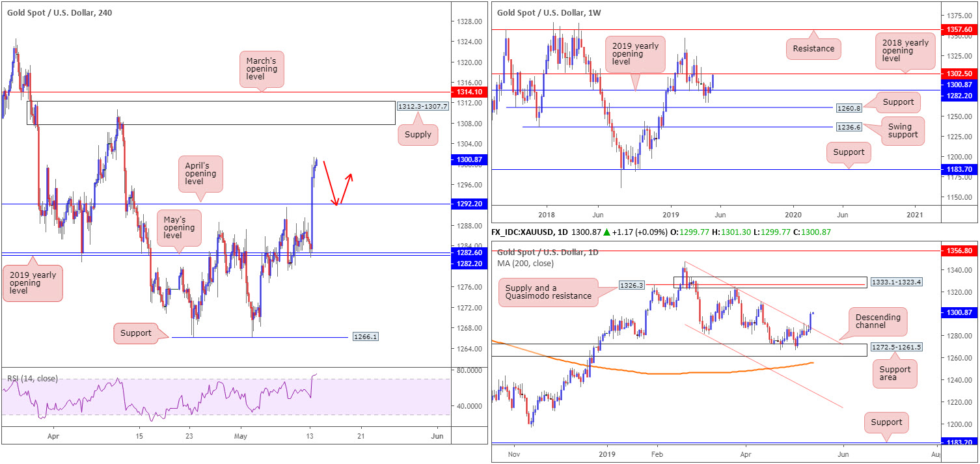The width and height of the screenshot is (980, 464).
Task: Click the 1312.3-1307.7 supply zone label
Action: tap(422, 106)
